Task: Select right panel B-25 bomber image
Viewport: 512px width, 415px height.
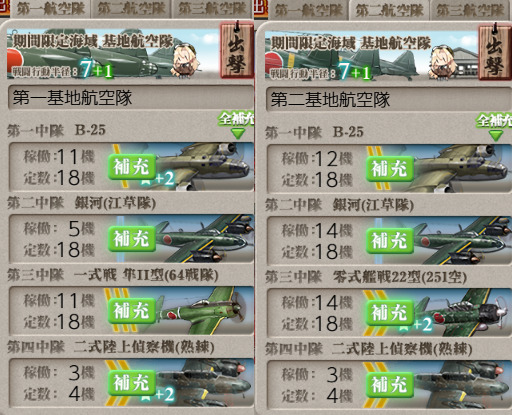Action: click(x=462, y=168)
